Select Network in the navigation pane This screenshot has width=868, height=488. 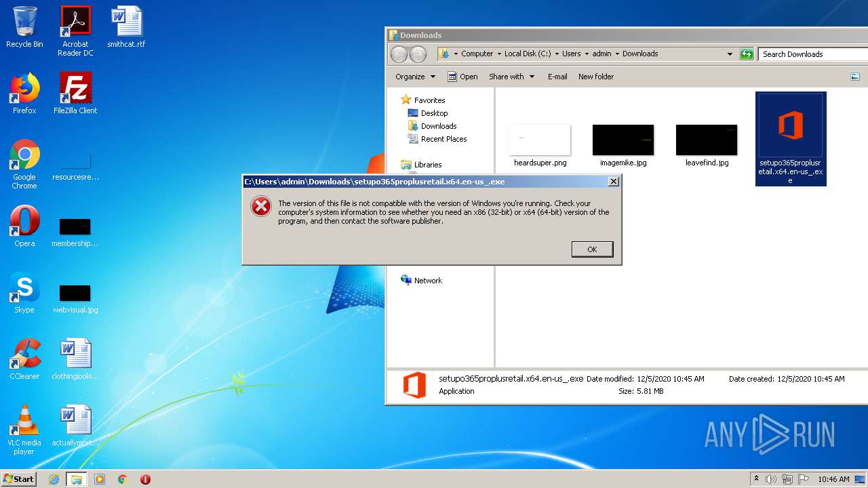[x=421, y=281]
